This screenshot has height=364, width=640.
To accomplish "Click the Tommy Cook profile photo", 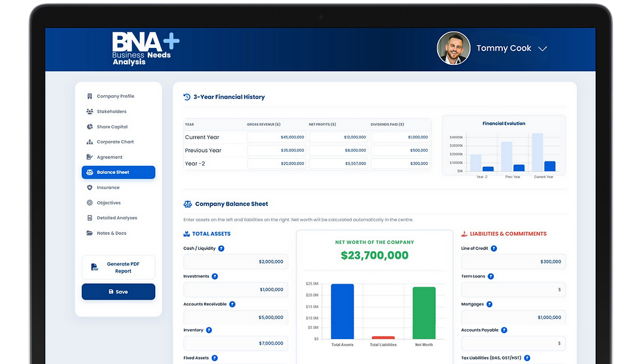I will pyautogui.click(x=453, y=48).
